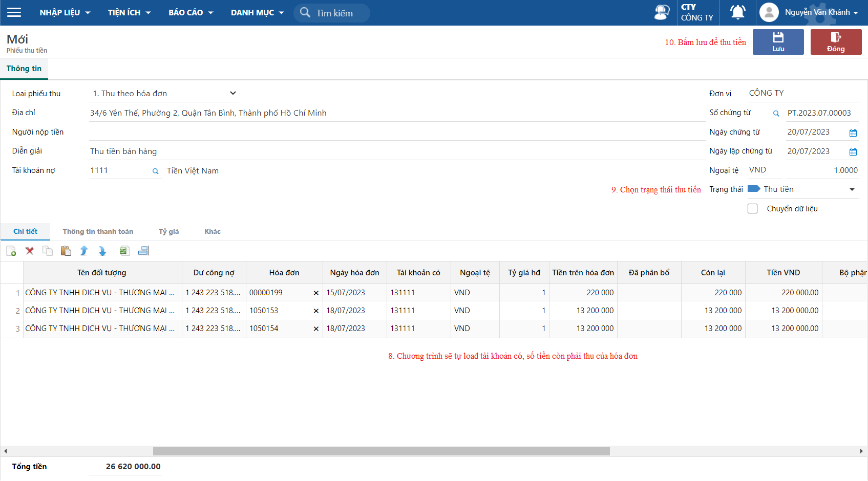The image size is (868, 481).
Task: Click the add new row icon
Action: click(11, 251)
